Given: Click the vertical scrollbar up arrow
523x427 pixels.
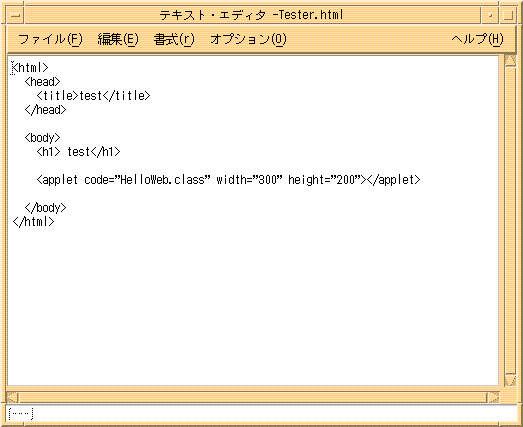Looking at the screenshot, I should point(510,61).
